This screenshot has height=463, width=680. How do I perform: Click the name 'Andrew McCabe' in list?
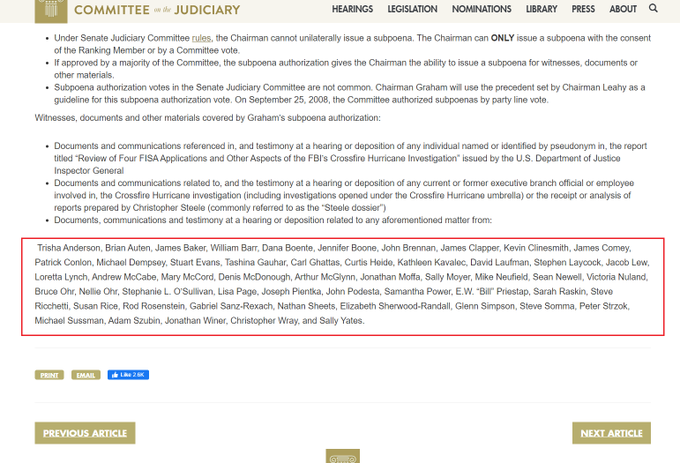[x=124, y=277]
